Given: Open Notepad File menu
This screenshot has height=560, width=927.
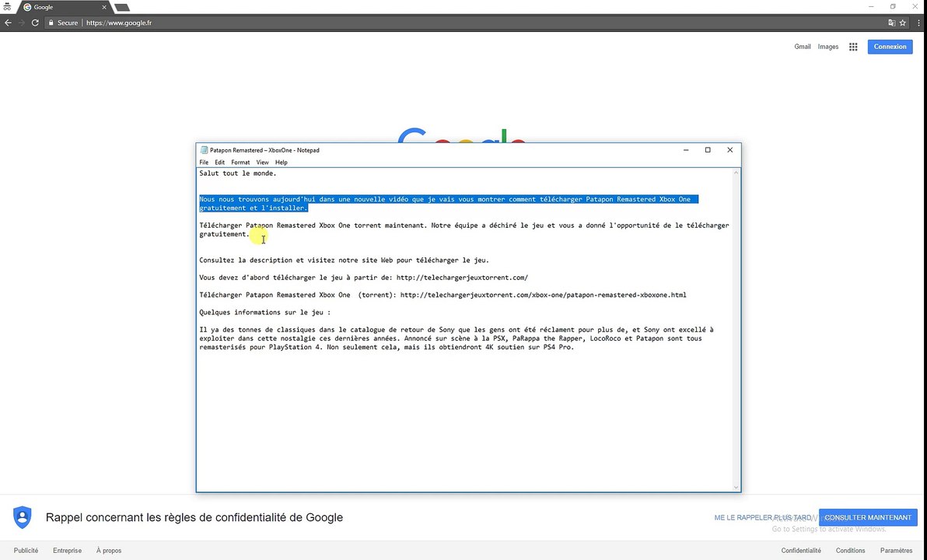Looking at the screenshot, I should pos(204,162).
